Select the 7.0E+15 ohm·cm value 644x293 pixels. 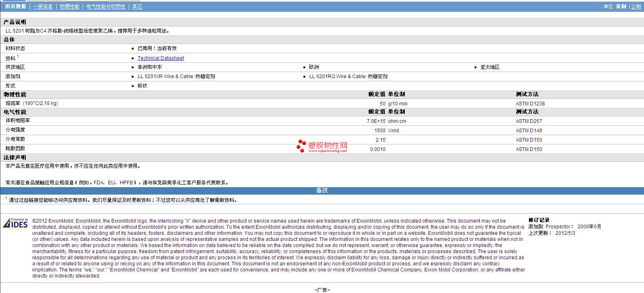pos(386,121)
